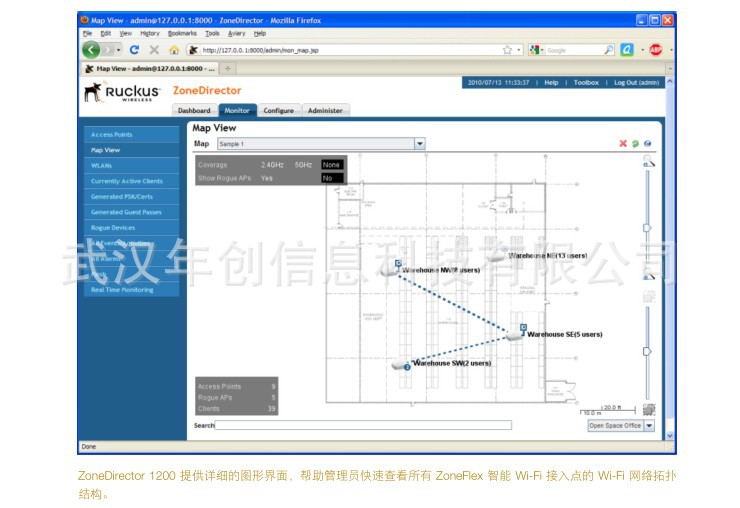Choose No for Show Rogue APs
This screenshot has width=740, height=508.
tap(332, 178)
